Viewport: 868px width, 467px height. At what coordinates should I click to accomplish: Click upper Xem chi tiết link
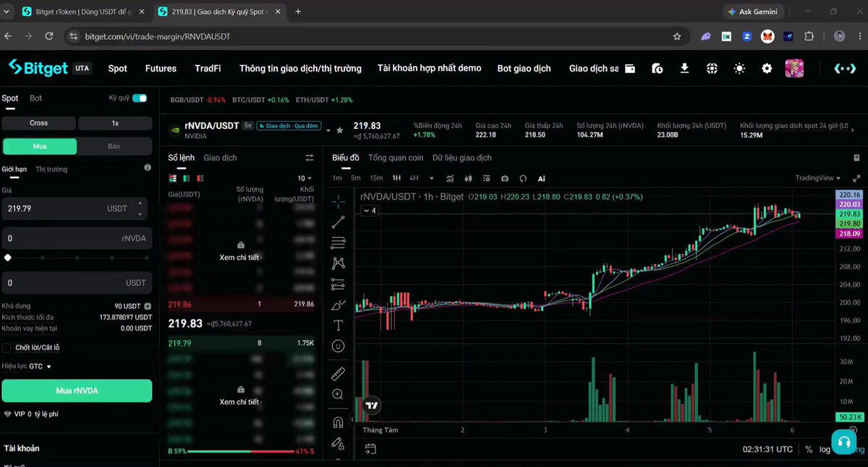pyautogui.click(x=241, y=257)
